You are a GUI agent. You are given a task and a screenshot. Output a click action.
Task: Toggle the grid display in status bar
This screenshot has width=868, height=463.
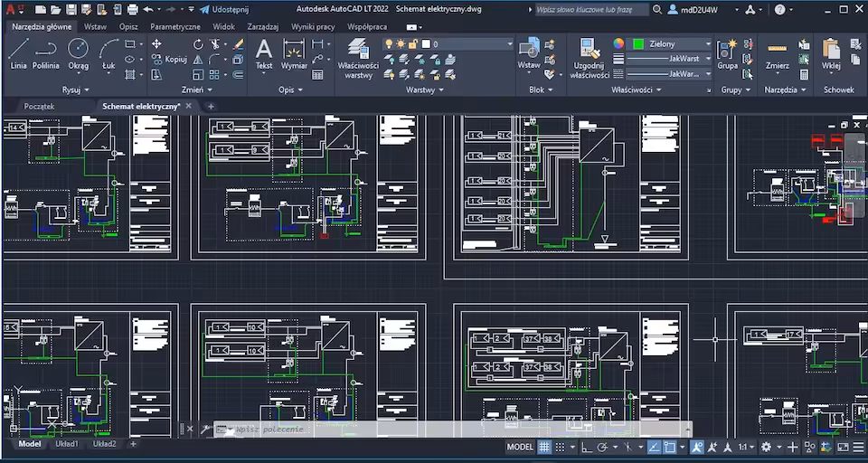(544, 447)
